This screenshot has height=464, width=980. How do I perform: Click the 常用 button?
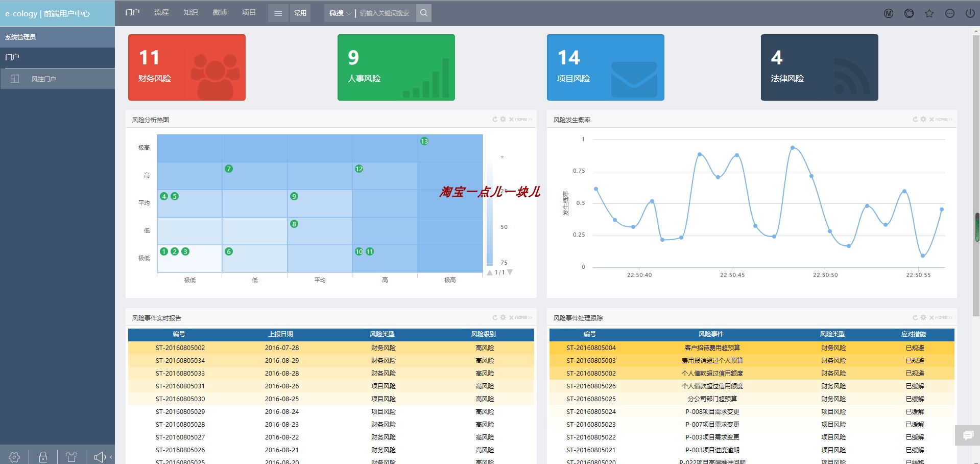tap(300, 13)
